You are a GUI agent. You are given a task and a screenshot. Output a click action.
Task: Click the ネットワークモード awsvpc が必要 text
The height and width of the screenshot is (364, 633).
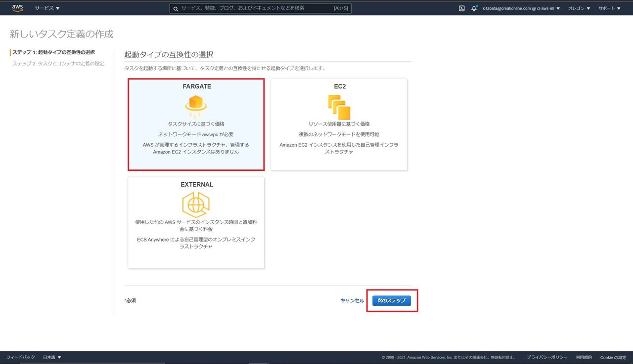pos(196,134)
